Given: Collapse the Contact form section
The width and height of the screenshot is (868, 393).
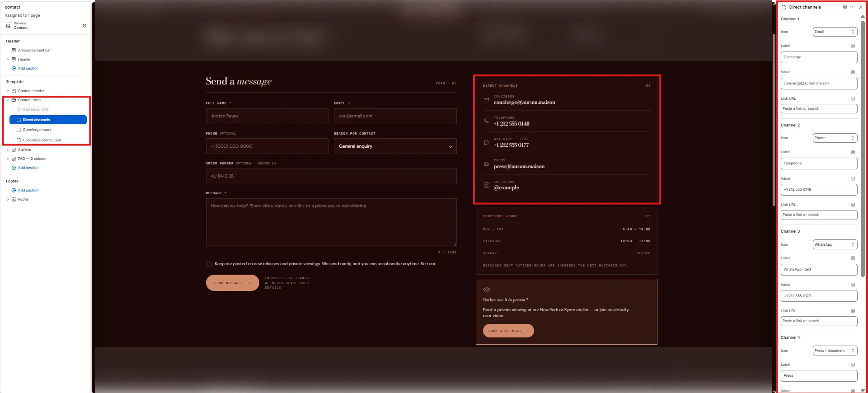Looking at the screenshot, I should pos(8,100).
